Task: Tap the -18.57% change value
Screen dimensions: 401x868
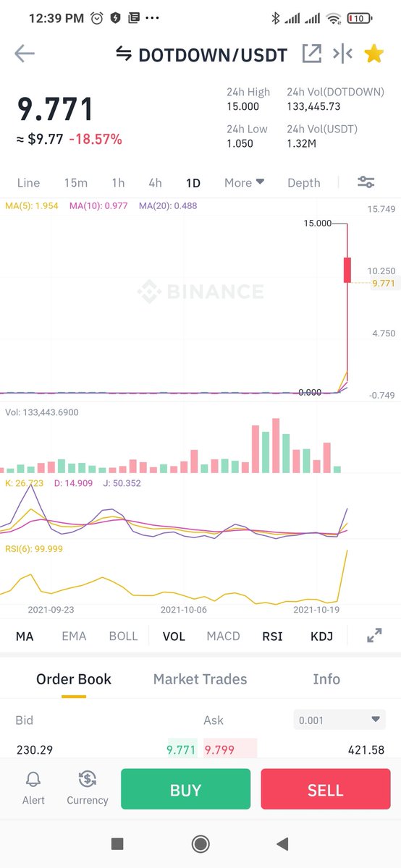Action: point(96,139)
